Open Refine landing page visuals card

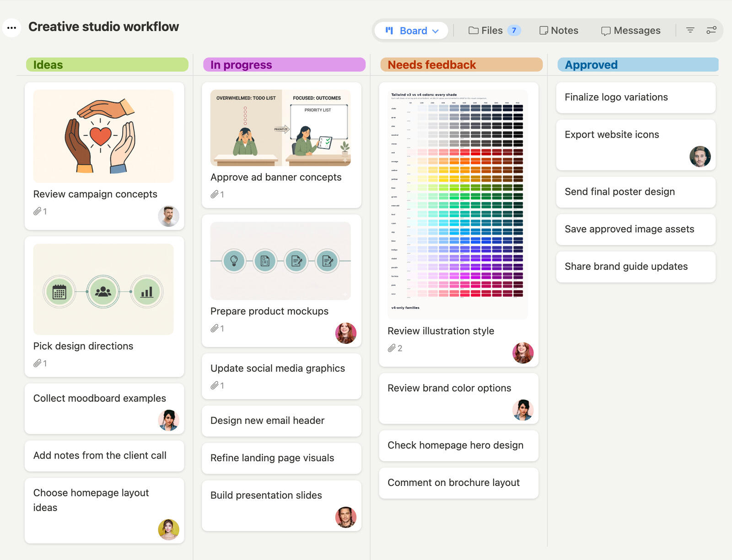point(281,459)
